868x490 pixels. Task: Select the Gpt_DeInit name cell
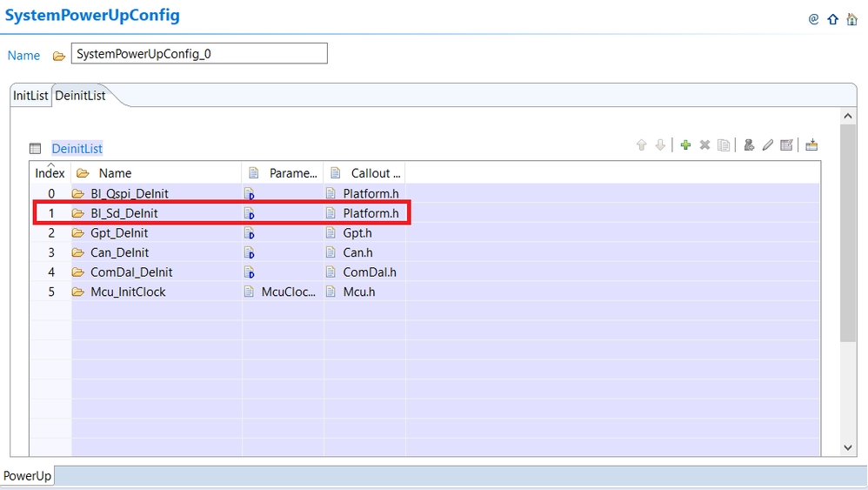coord(157,233)
